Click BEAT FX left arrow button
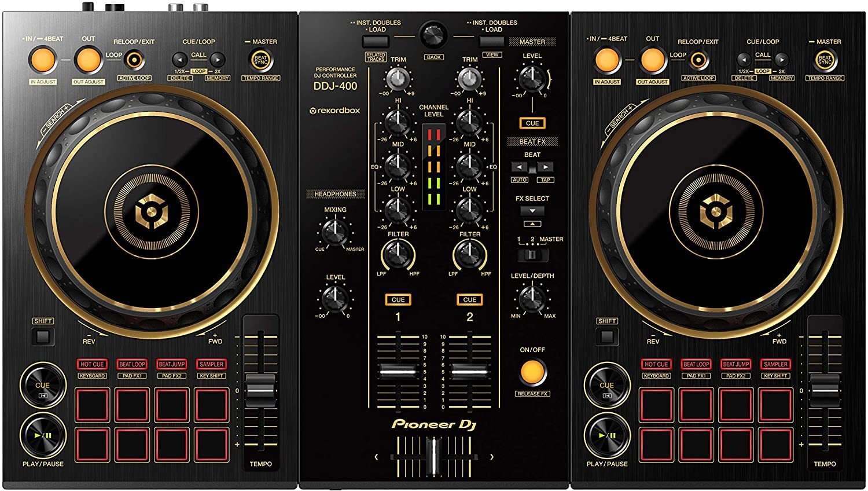868x491 pixels. click(x=520, y=167)
